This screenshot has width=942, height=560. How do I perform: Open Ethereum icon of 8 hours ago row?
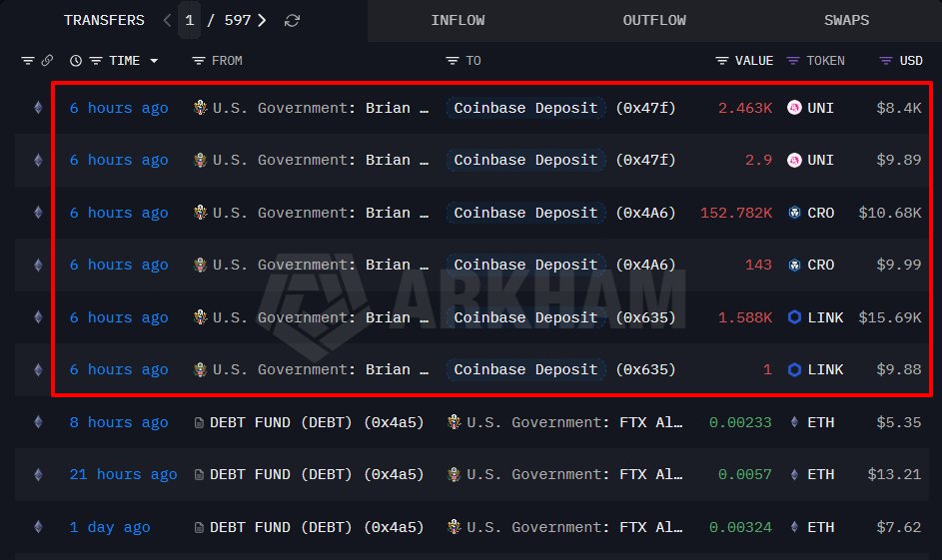[38, 422]
